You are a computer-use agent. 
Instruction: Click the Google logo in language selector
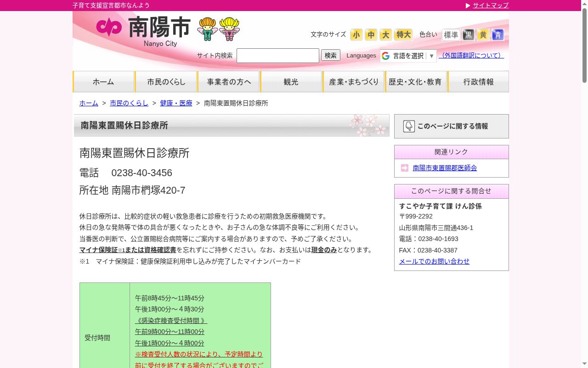[385, 56]
